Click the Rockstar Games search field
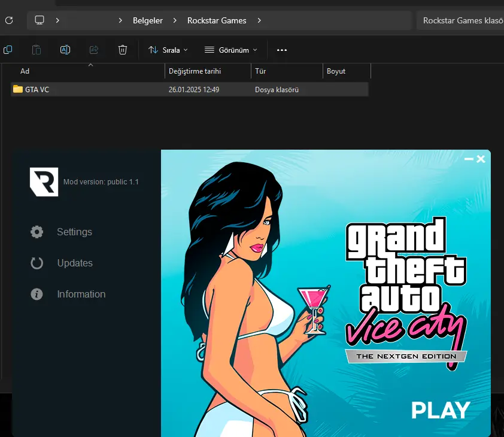 click(460, 20)
